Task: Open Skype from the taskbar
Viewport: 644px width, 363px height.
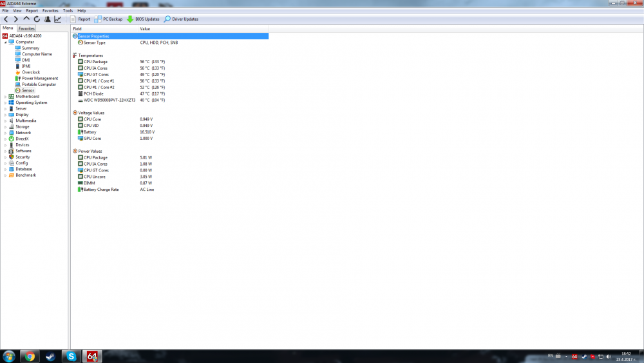Action: 71,357
